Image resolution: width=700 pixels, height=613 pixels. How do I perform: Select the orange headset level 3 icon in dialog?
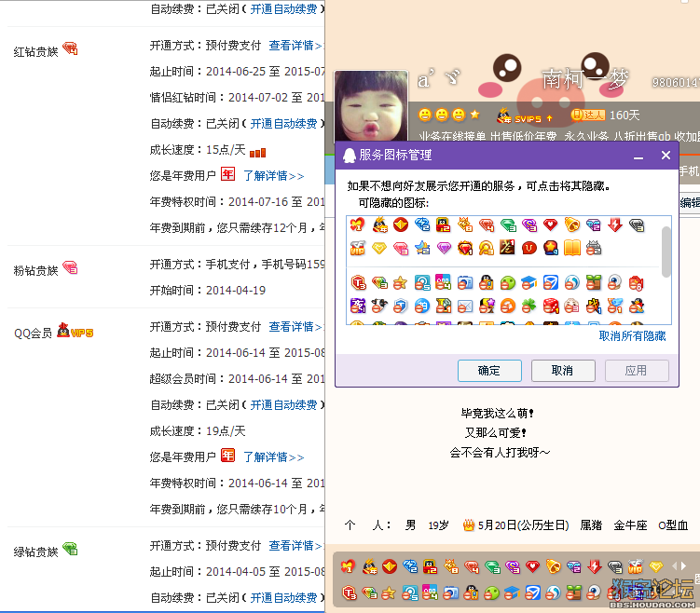(x=487, y=248)
